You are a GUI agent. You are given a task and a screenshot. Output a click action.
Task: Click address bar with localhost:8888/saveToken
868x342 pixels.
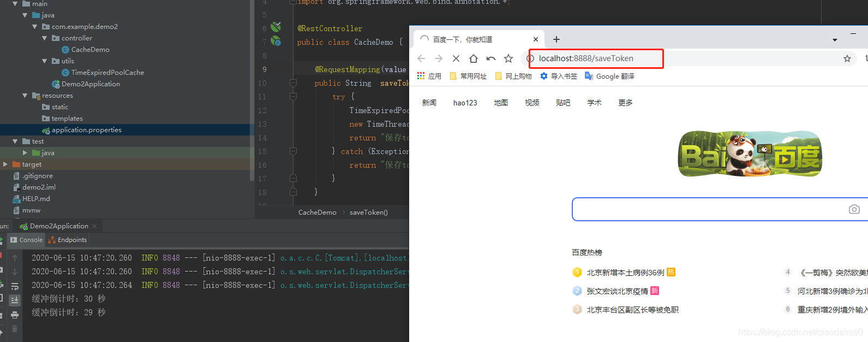[x=687, y=58]
